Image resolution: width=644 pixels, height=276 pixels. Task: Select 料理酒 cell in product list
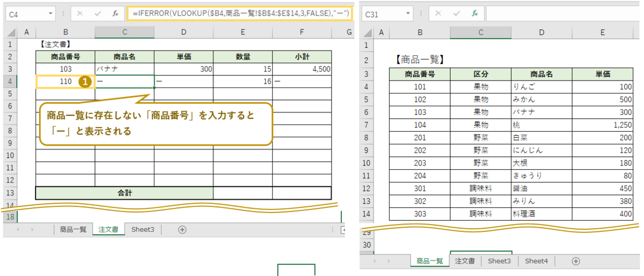coord(541,213)
